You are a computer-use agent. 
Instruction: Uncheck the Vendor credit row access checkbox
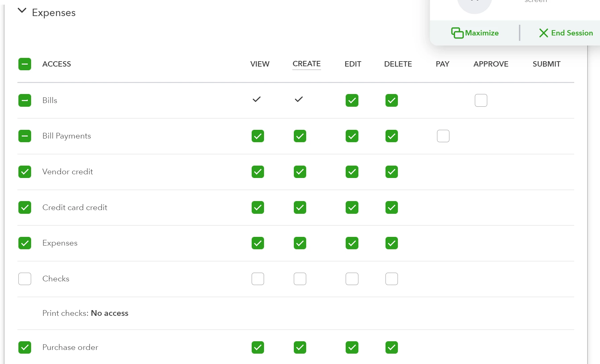pyautogui.click(x=25, y=172)
